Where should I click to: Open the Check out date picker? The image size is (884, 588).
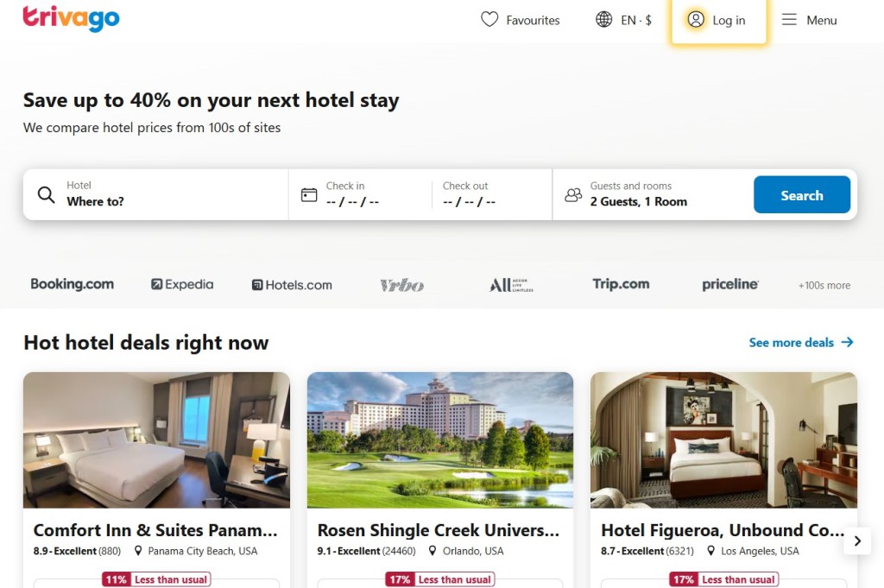[491, 194]
